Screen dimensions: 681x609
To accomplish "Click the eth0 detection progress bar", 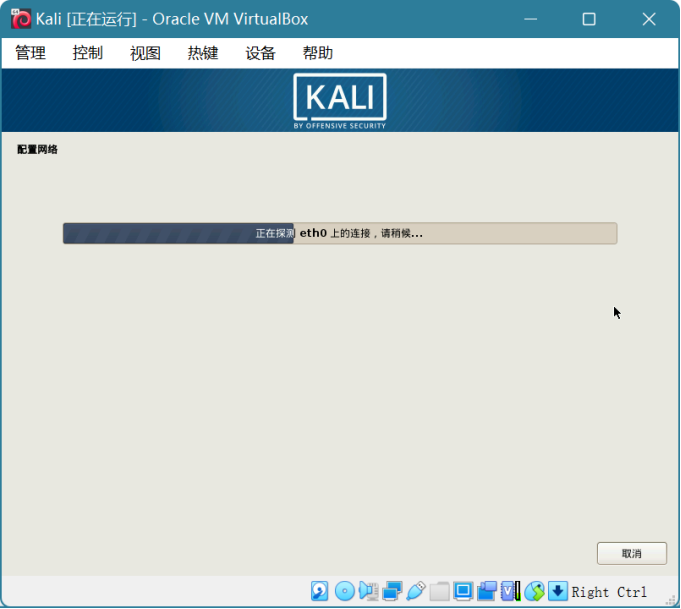I will 340,233.
